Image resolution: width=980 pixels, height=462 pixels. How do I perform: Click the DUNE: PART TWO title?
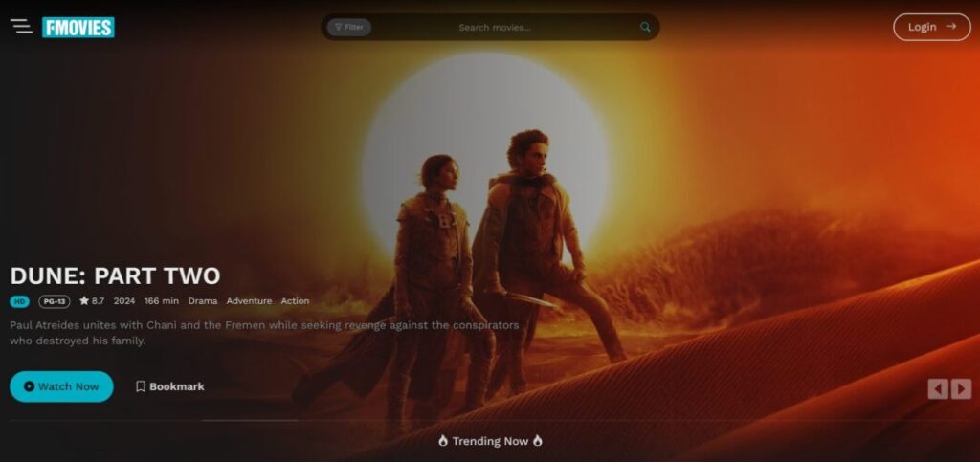coord(115,275)
